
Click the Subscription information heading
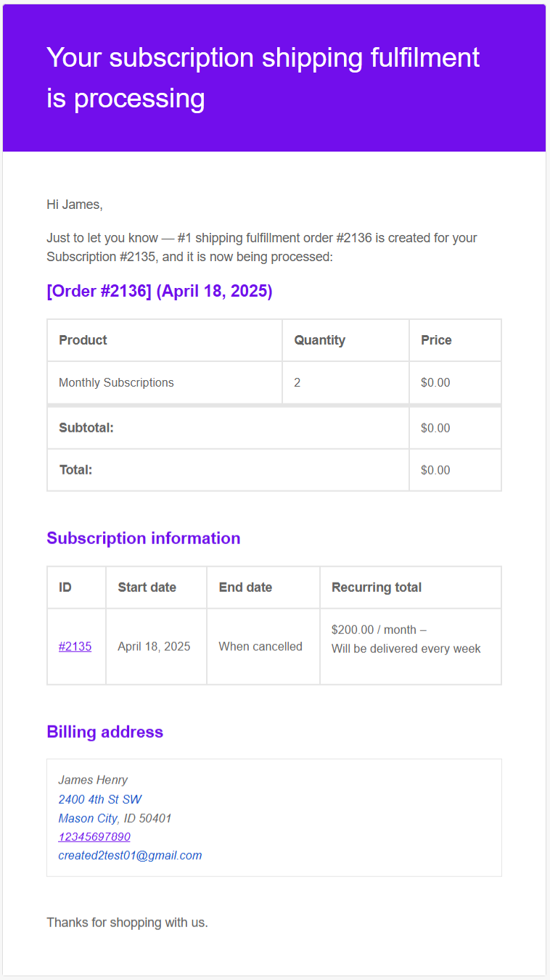[x=143, y=538]
